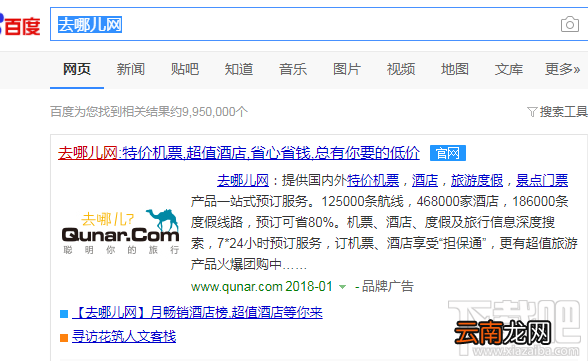Click the 品牌广告 label
This screenshot has width=588, height=361.
click(388, 286)
